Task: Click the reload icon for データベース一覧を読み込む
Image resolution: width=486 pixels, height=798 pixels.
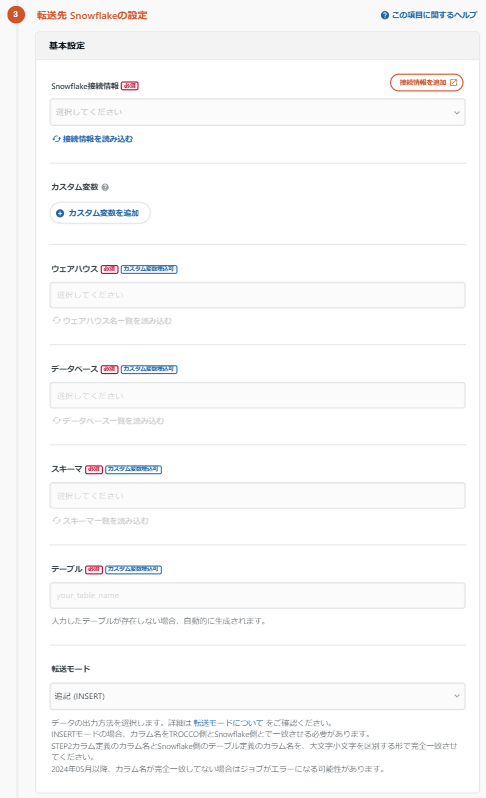Action: (x=56, y=421)
